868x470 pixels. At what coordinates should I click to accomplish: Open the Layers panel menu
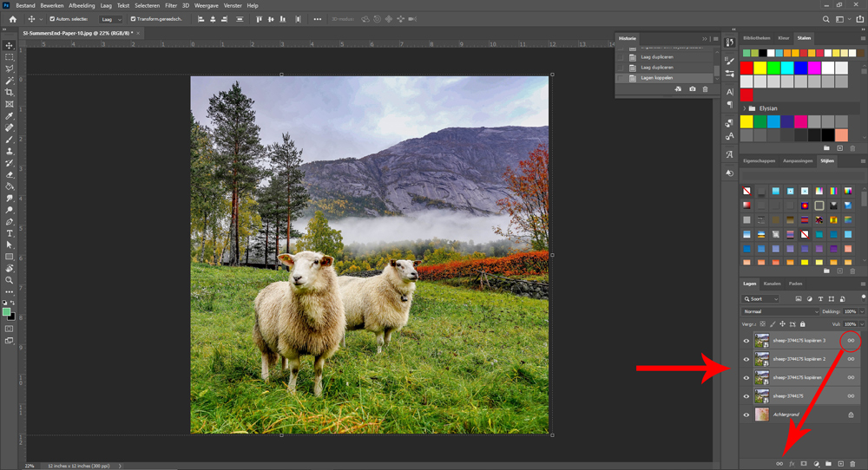click(863, 284)
